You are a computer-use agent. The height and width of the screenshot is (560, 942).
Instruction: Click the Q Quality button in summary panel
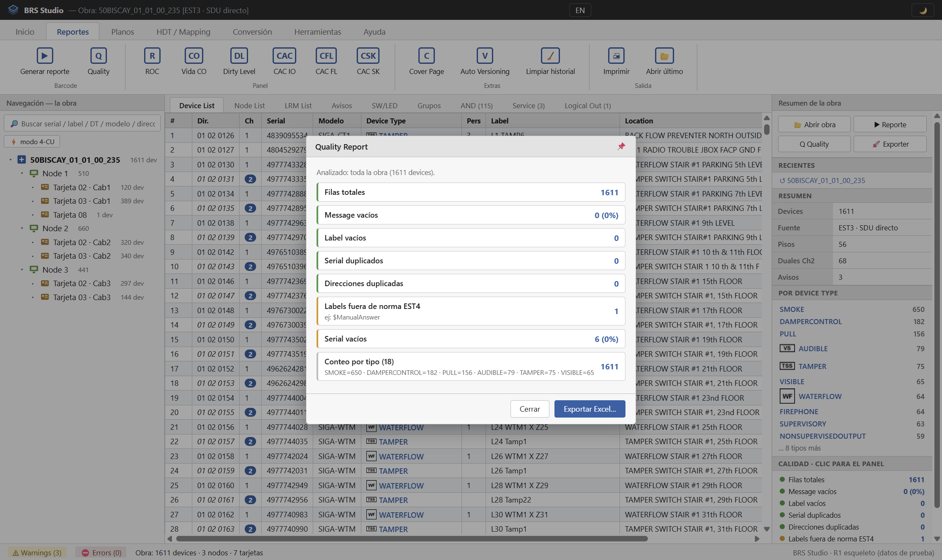point(814,144)
